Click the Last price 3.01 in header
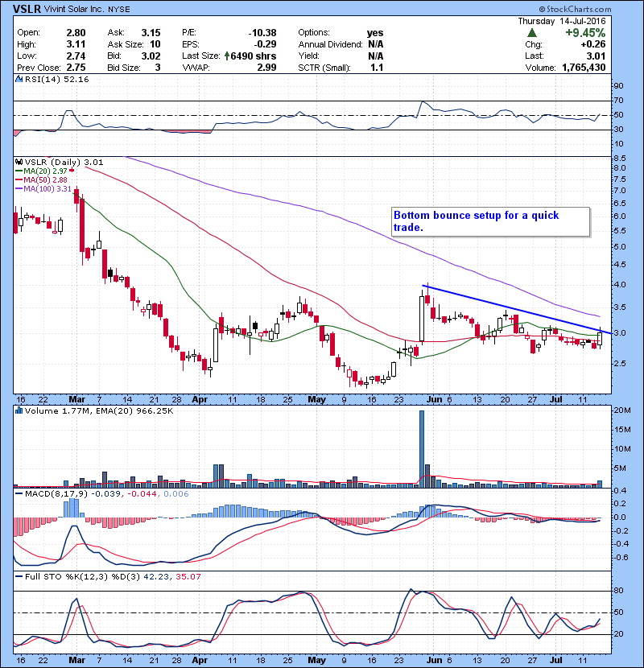Image resolution: width=644 pixels, height=668 pixels. tap(596, 56)
